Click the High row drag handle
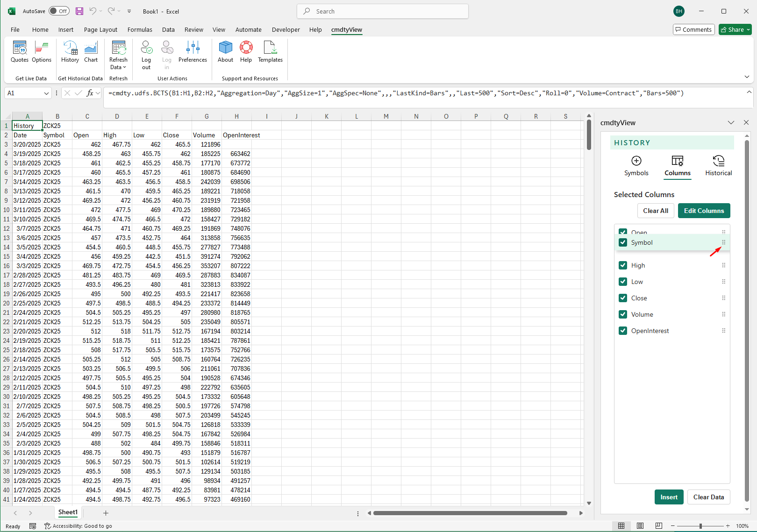This screenshot has height=532, width=757. pyautogui.click(x=723, y=265)
